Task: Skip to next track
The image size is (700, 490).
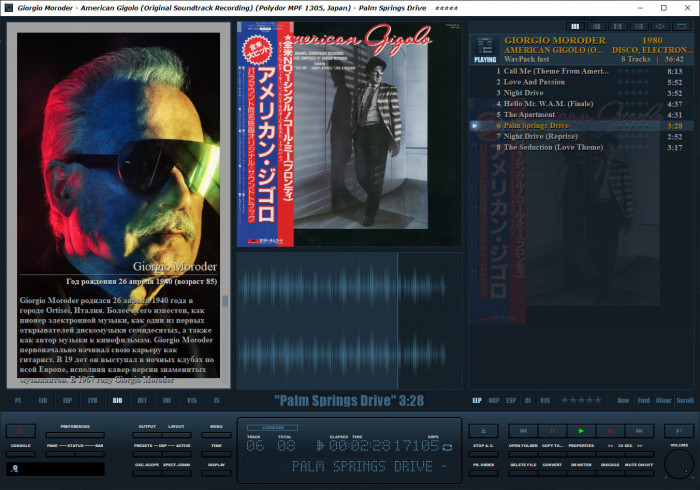Action: click(x=639, y=431)
